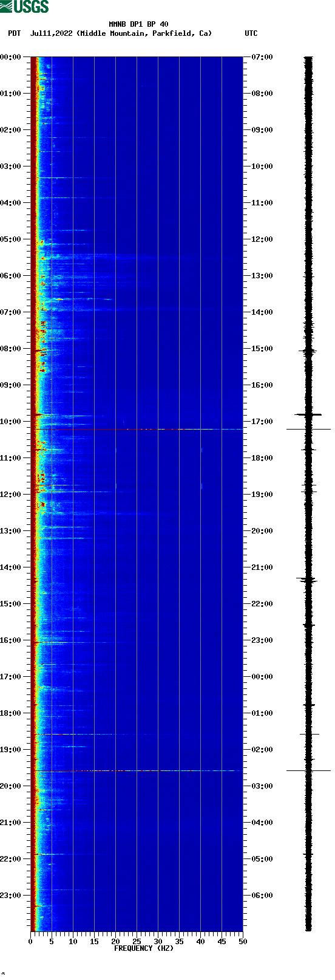The height and width of the screenshot is (980, 335).
Task: Click the USGS logo
Action: point(24,7)
